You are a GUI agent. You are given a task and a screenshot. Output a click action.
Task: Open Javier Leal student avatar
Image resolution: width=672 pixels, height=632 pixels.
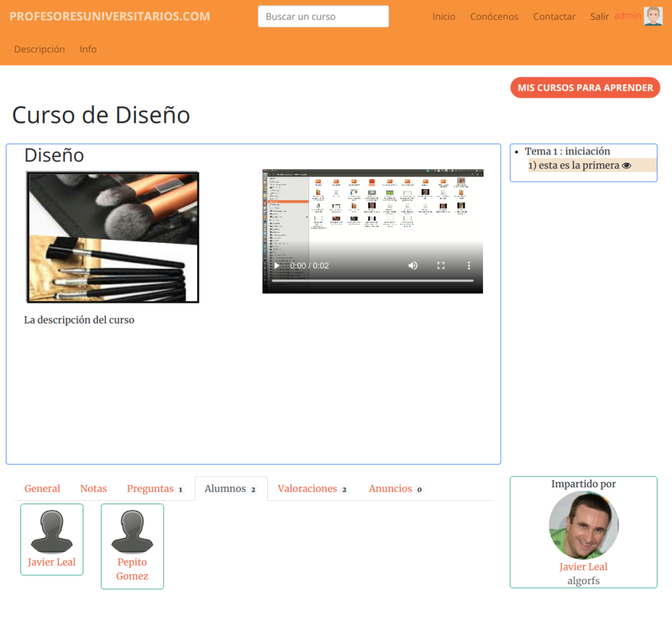coord(52,532)
